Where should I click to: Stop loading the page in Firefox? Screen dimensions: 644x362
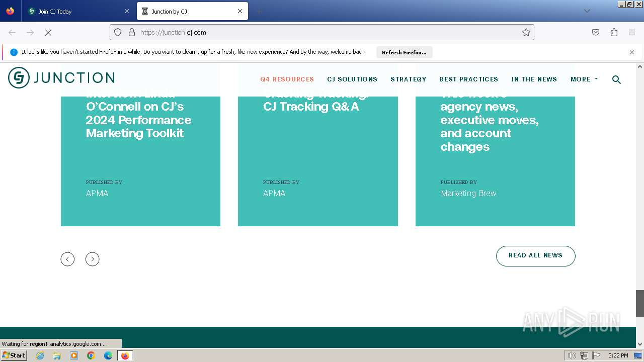pyautogui.click(x=48, y=32)
